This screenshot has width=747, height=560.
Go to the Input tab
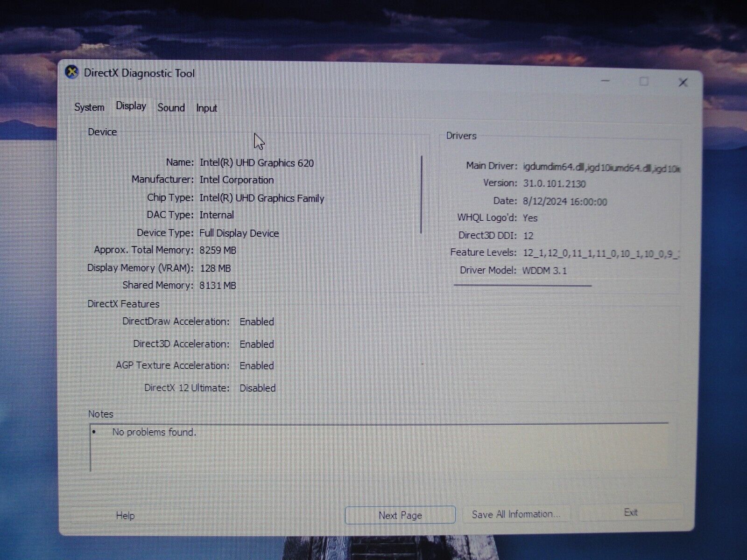point(206,108)
